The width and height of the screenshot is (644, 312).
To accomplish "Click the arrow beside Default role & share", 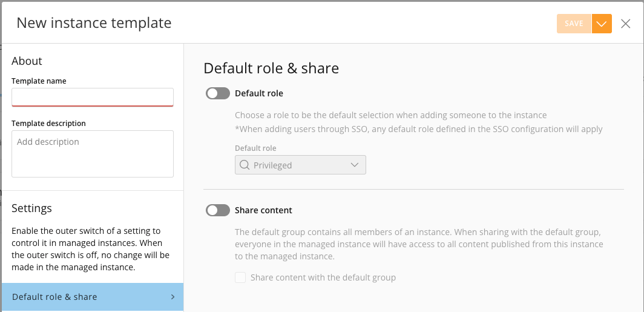I will (173, 297).
